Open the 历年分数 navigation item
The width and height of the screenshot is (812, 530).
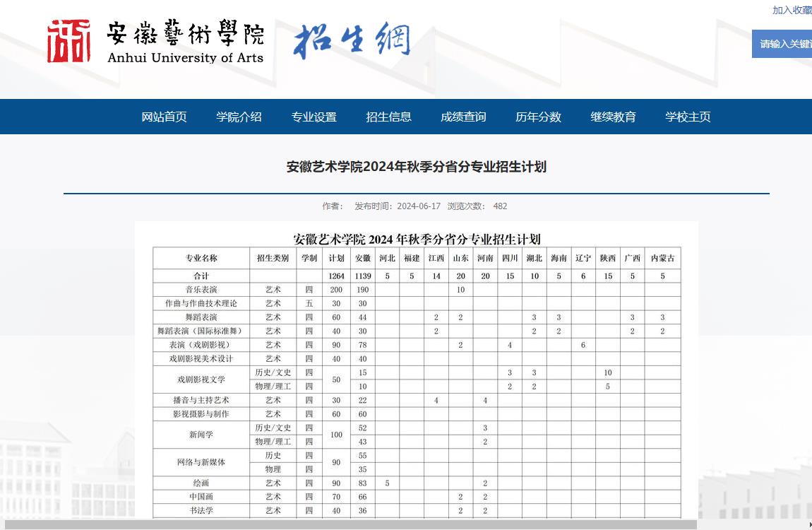(x=537, y=117)
